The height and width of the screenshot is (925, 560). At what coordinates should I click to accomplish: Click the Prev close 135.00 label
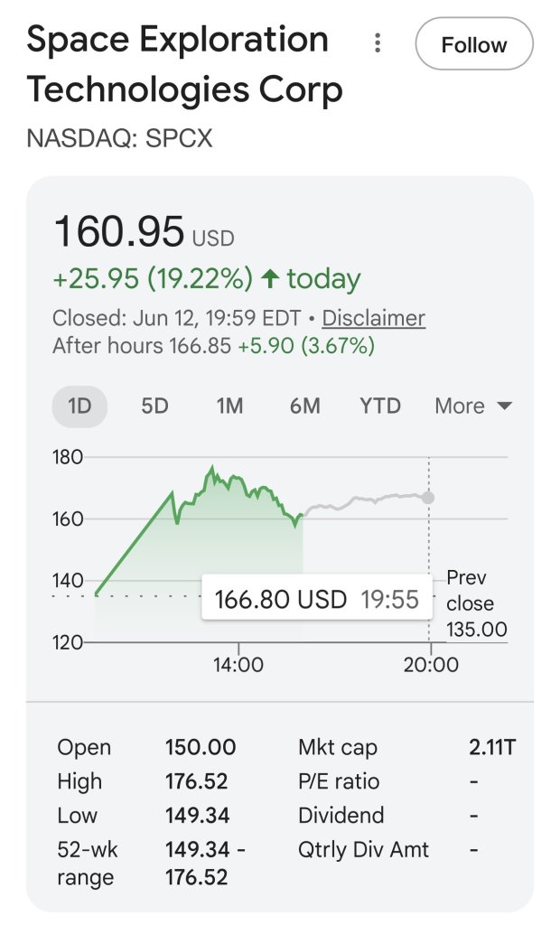[x=477, y=603]
